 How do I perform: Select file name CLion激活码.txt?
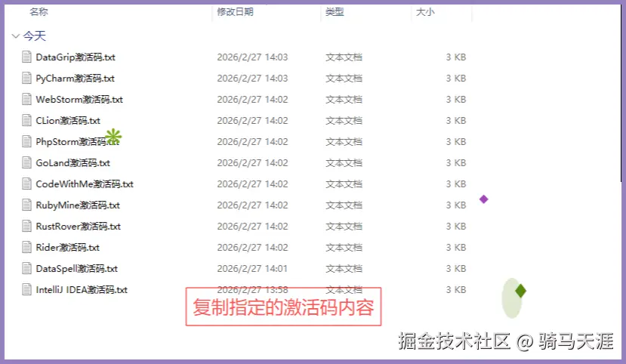click(68, 121)
